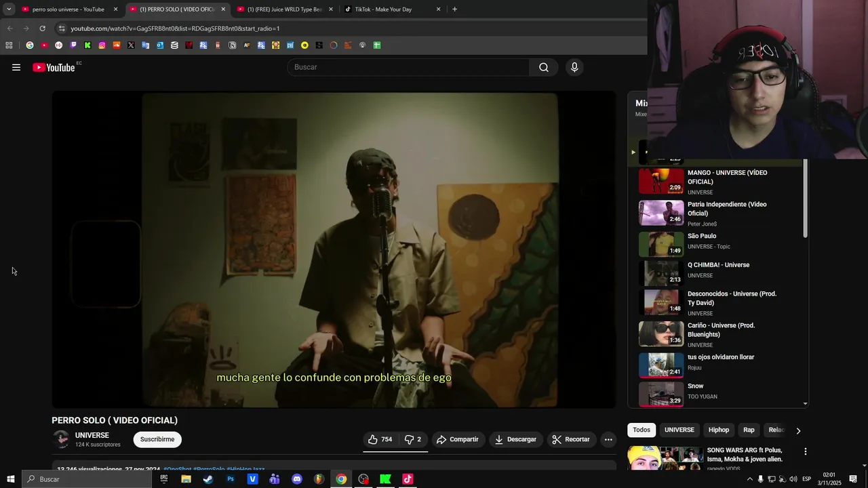This screenshot has height=488, width=868.
Task: Open the YouTube hamburger guide menu
Action: (16, 67)
